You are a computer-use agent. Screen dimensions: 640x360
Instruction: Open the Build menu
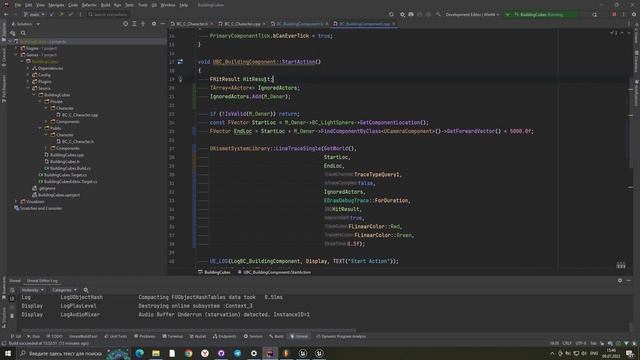(105, 5)
